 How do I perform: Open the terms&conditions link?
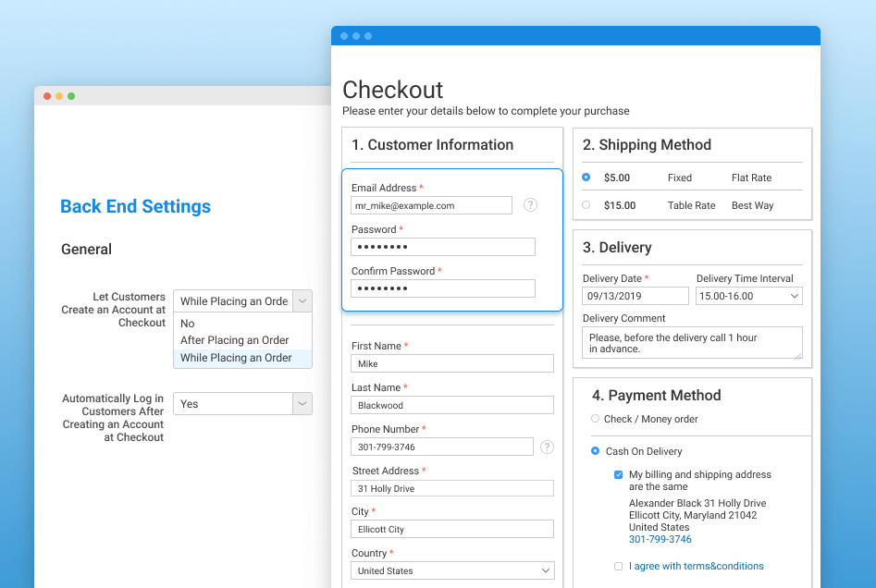tap(697, 567)
